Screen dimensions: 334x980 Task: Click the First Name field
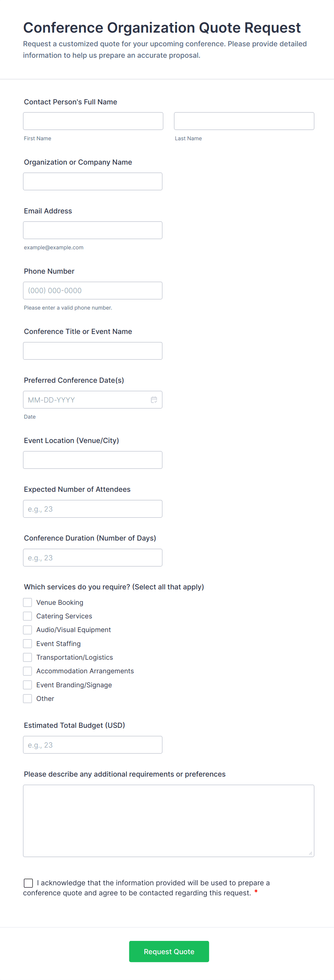pos(93,121)
